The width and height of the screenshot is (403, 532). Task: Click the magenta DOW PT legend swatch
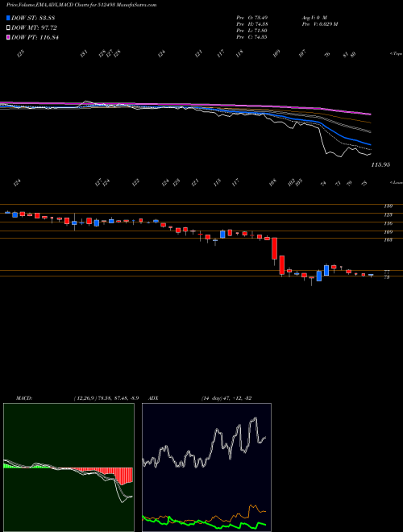click(9, 37)
